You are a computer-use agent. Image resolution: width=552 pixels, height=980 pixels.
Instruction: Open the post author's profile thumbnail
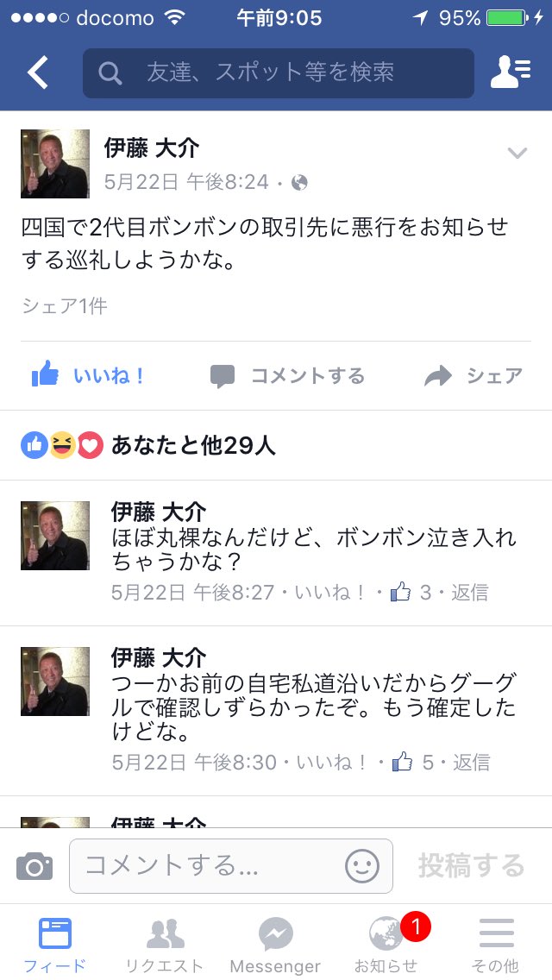tap(55, 164)
